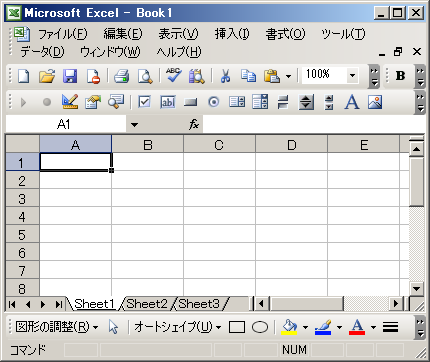Apply blue Line Color brush
Viewport: 430px width, 362px height.
click(323, 327)
